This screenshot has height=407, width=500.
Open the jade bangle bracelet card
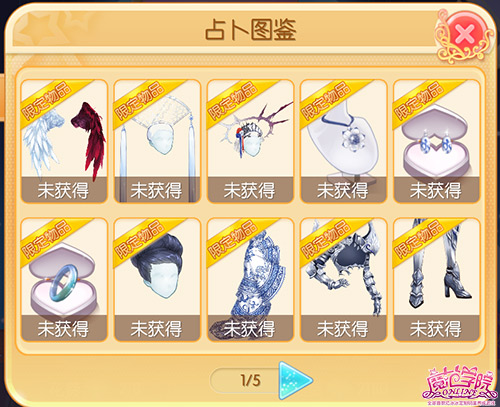64,280
